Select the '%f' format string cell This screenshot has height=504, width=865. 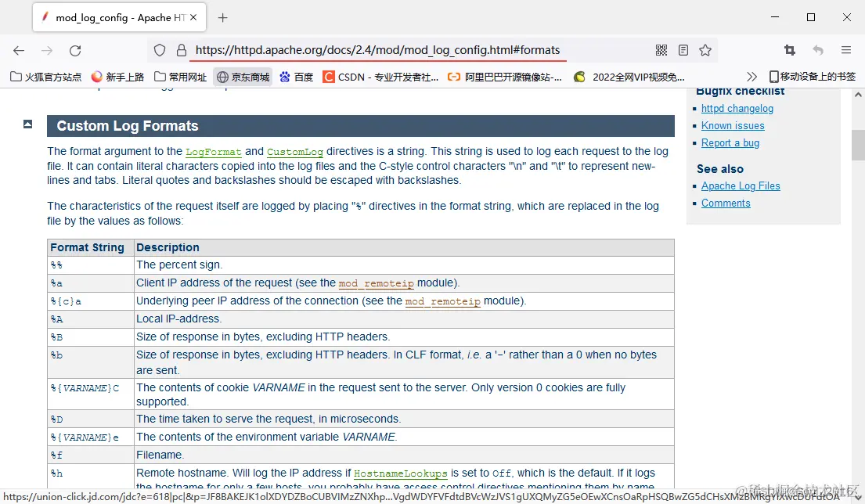[91, 455]
